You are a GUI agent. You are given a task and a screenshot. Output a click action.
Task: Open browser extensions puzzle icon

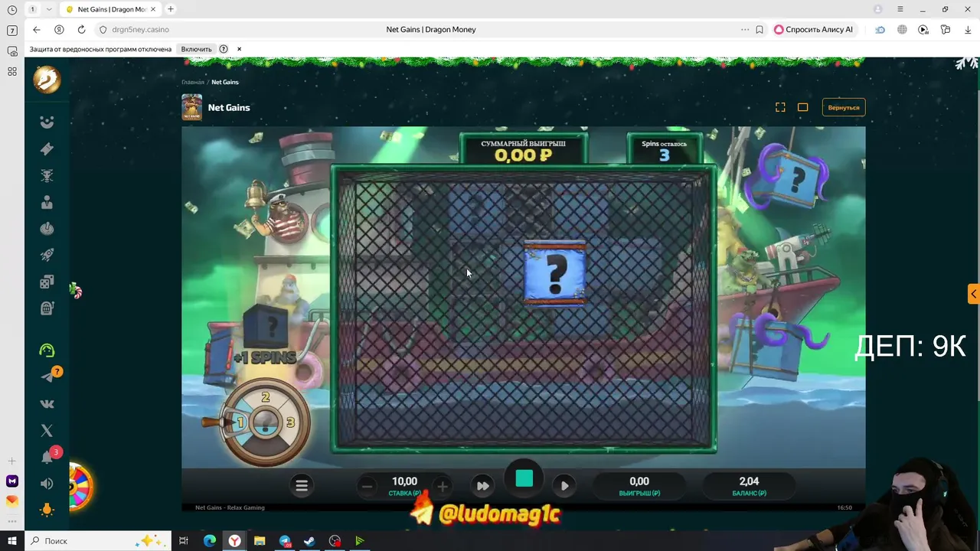click(946, 29)
